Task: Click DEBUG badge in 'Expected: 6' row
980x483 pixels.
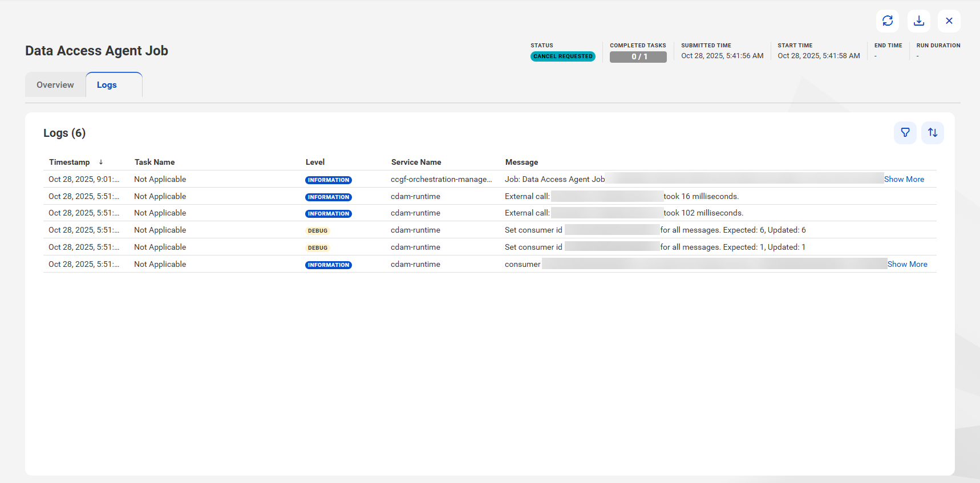Action: click(318, 231)
